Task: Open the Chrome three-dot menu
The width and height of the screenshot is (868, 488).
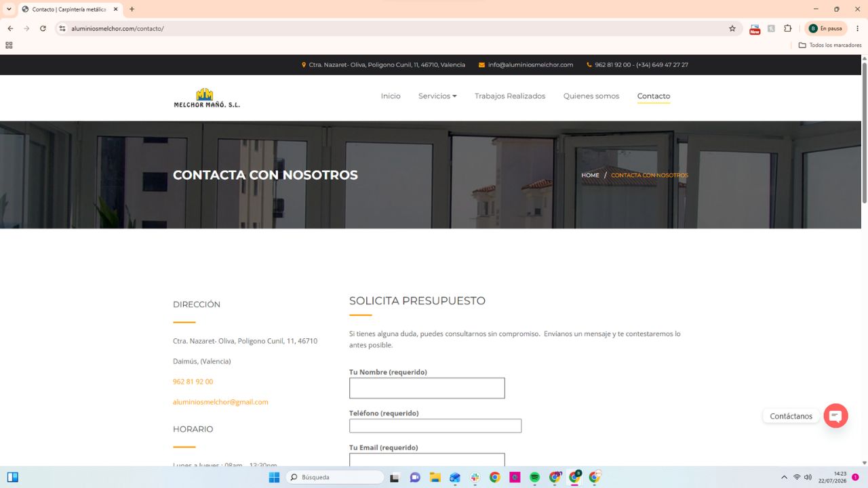Action: pos(857,28)
